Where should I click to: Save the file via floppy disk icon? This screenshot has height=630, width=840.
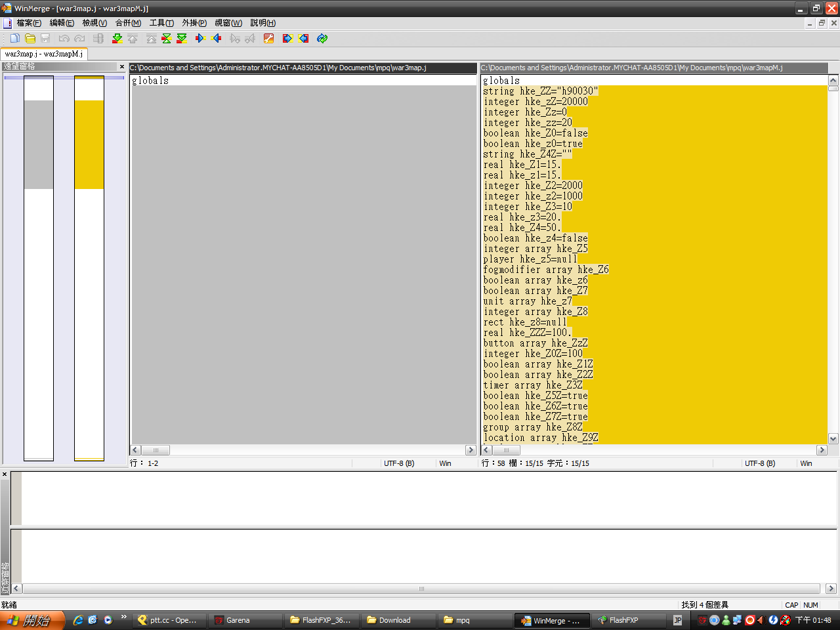pos(45,39)
